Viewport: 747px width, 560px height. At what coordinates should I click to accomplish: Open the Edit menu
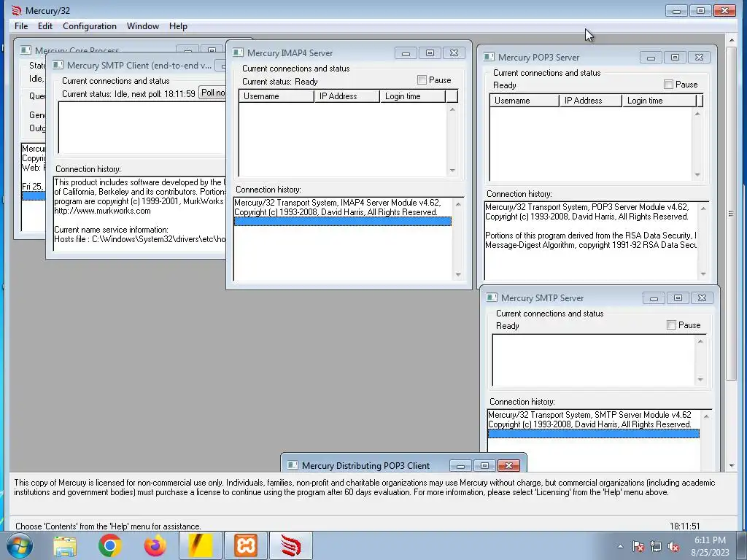(x=45, y=26)
